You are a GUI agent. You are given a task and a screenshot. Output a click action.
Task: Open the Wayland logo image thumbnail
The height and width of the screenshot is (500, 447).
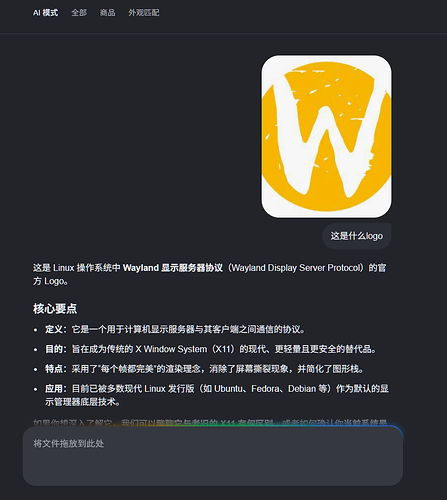(326, 136)
